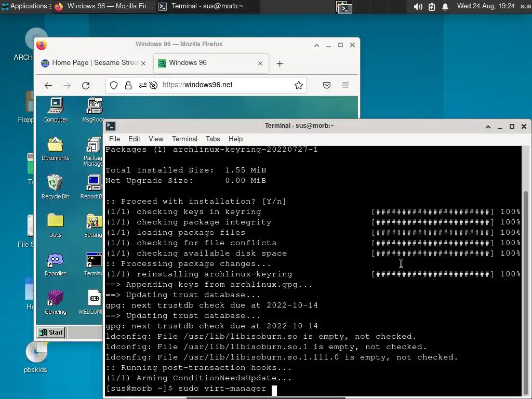The image size is (532, 399).
Task: Click the windows96.net URL field
Action: click(x=206, y=85)
